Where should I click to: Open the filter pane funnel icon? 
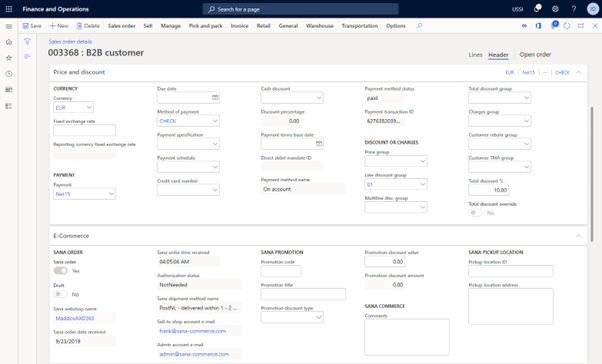click(27, 41)
